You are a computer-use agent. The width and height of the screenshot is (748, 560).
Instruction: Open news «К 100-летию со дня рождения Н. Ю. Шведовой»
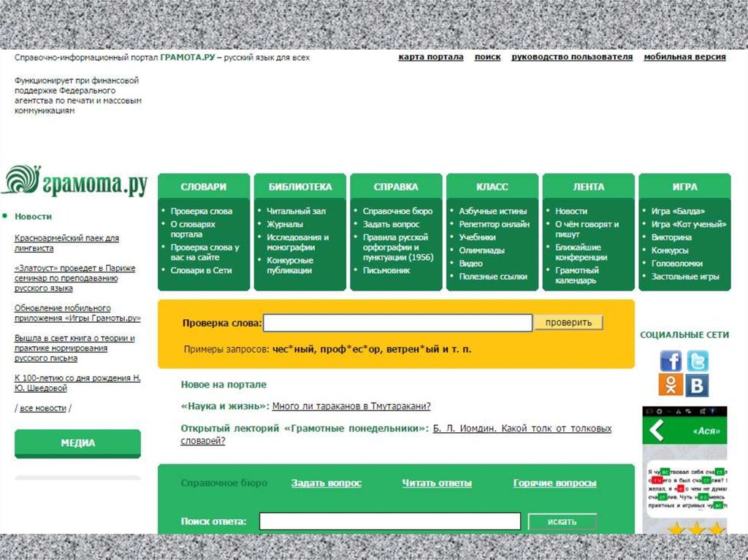coord(77,383)
